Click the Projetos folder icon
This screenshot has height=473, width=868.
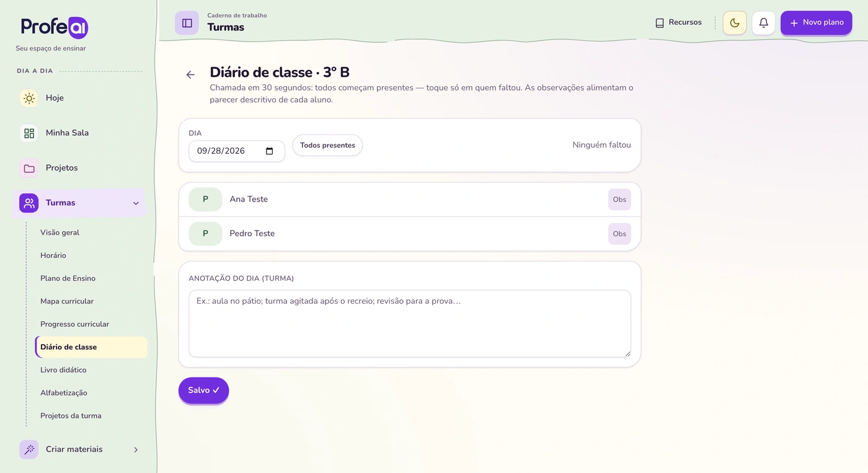coord(29,168)
